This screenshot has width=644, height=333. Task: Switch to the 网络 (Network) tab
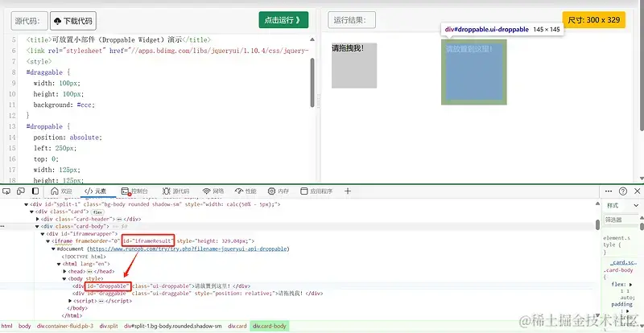pyautogui.click(x=213, y=191)
